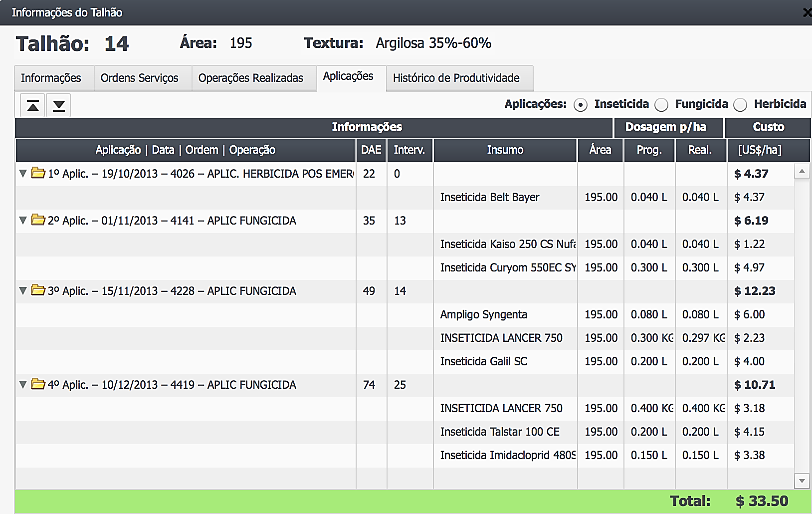812x514 pixels.
Task: Click the folder icon of 3º Aplic. row
Action: [x=38, y=290]
